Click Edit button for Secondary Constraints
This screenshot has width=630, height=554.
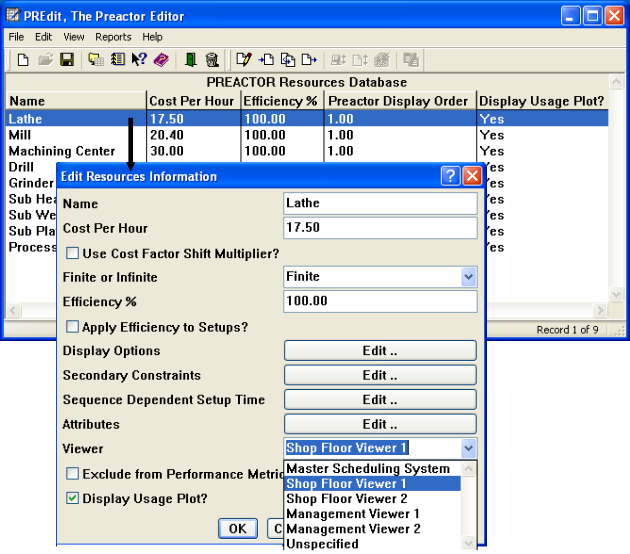click(x=380, y=375)
